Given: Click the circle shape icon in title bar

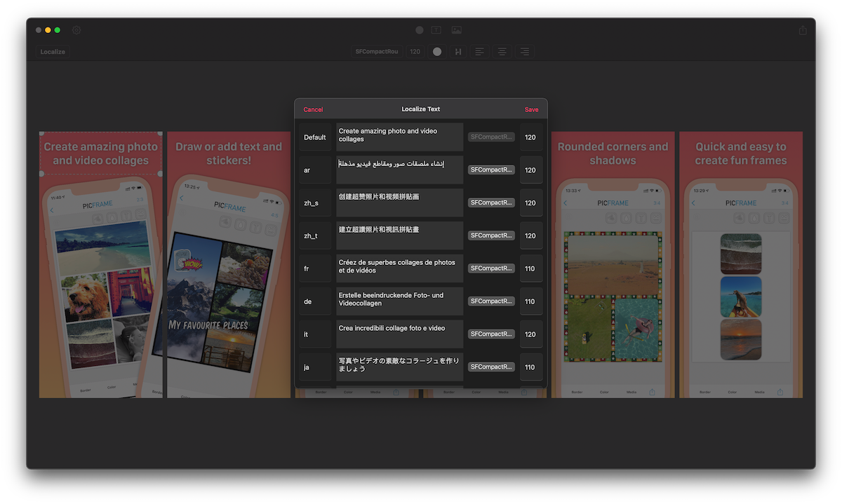Looking at the screenshot, I should tap(420, 30).
